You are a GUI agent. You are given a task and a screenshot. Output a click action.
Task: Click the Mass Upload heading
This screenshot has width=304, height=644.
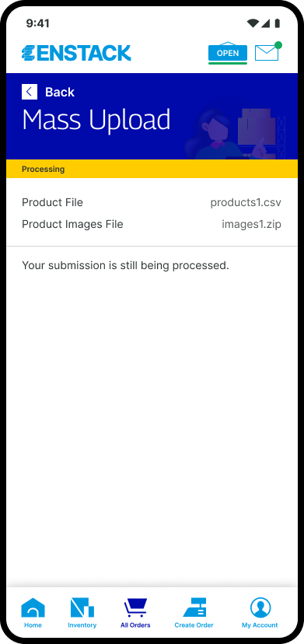(x=96, y=120)
